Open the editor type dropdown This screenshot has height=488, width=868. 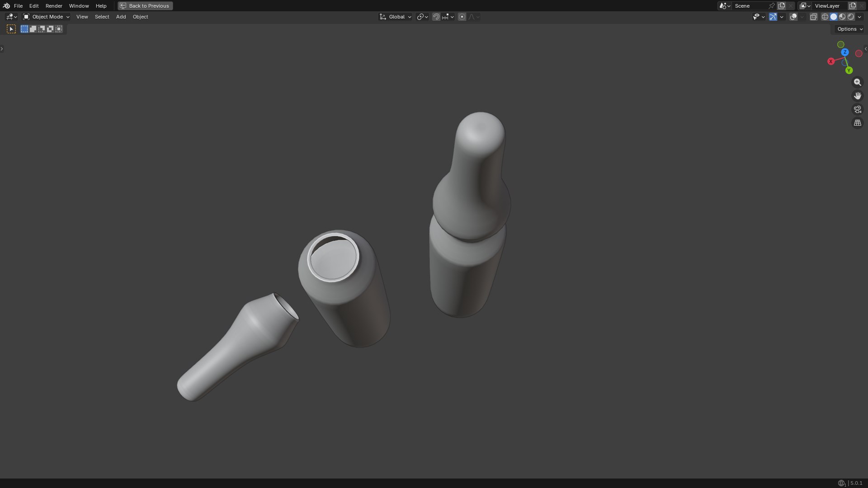[11, 17]
